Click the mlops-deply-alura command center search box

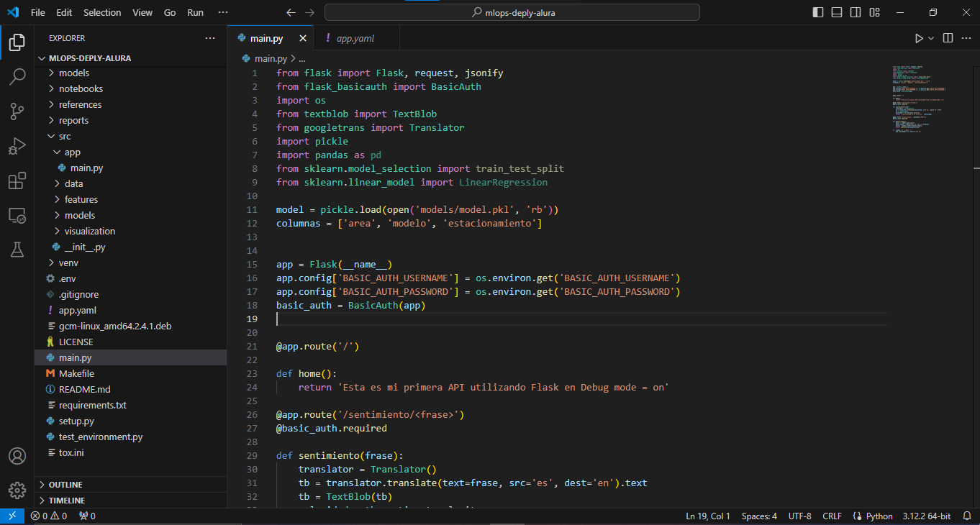coord(512,12)
